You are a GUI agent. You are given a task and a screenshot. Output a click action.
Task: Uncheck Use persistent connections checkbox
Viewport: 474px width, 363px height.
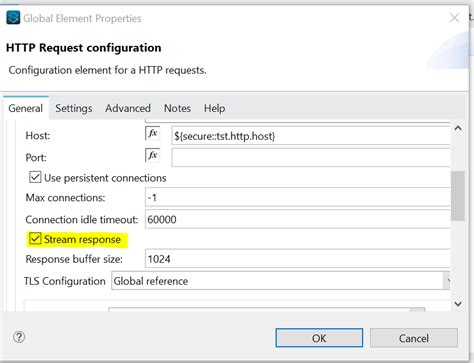35,177
